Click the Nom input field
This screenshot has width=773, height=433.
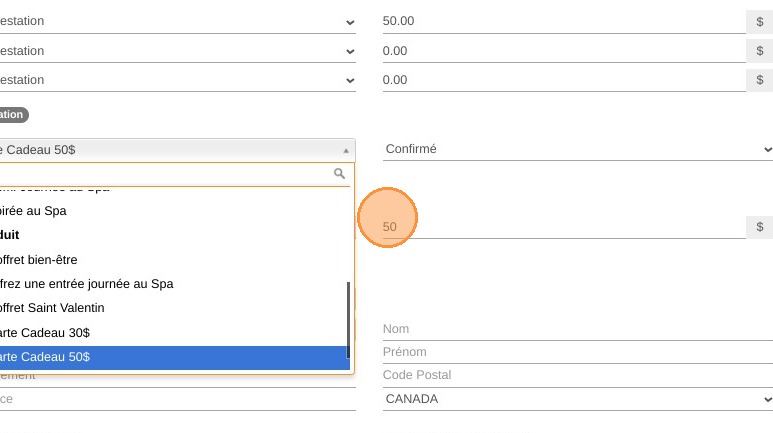point(578,329)
